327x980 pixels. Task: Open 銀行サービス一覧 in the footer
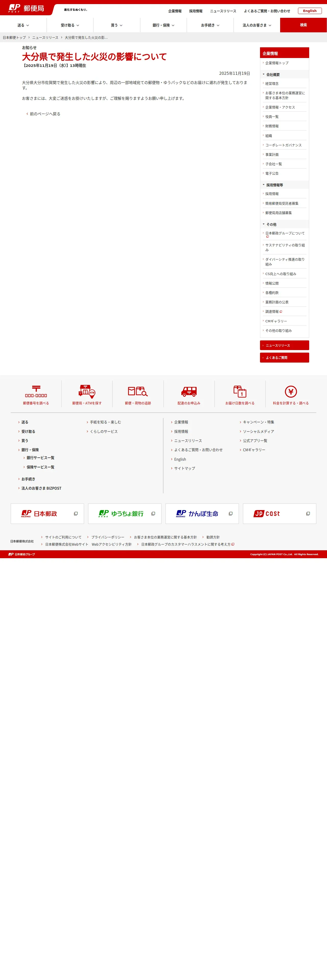pyautogui.click(x=40, y=458)
